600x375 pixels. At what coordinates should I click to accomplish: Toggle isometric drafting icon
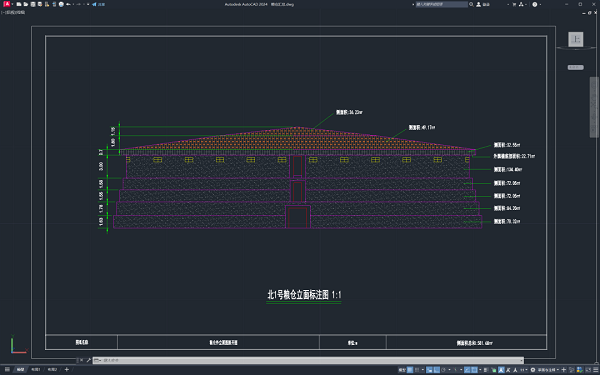(x=455, y=370)
